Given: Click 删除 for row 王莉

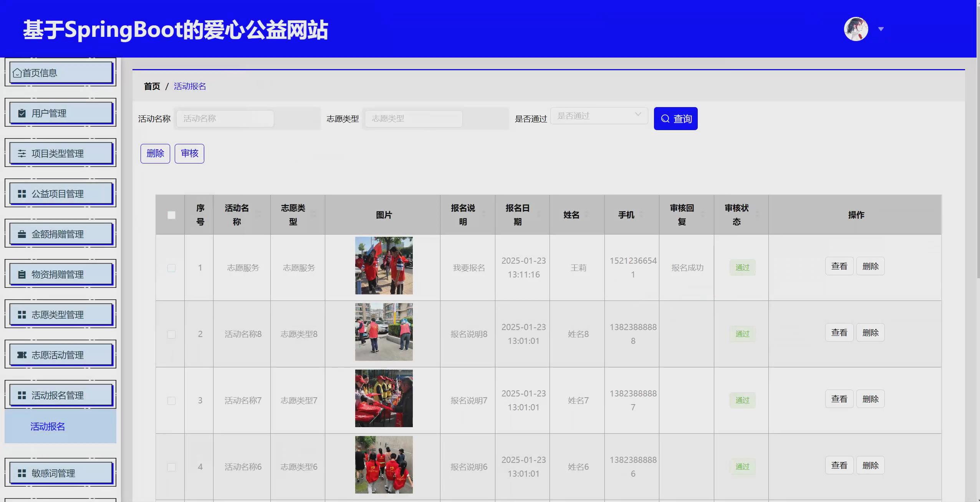Looking at the screenshot, I should [x=870, y=266].
